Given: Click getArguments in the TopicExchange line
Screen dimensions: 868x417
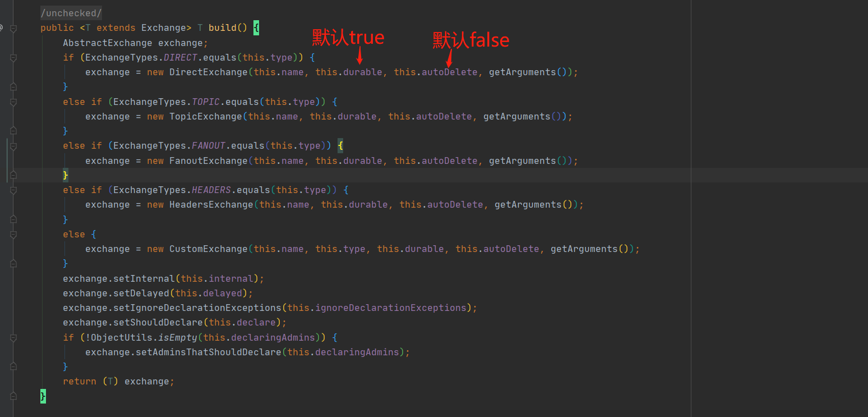Looking at the screenshot, I should (517, 116).
